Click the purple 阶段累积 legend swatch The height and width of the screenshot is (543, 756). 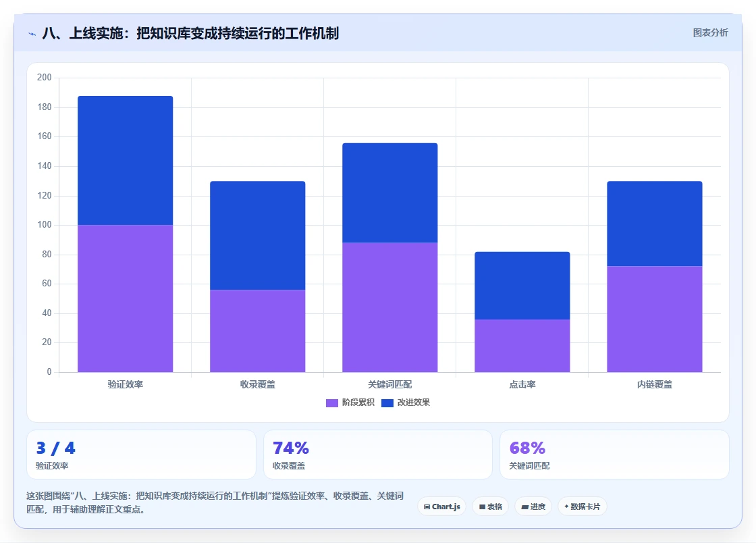tap(332, 403)
